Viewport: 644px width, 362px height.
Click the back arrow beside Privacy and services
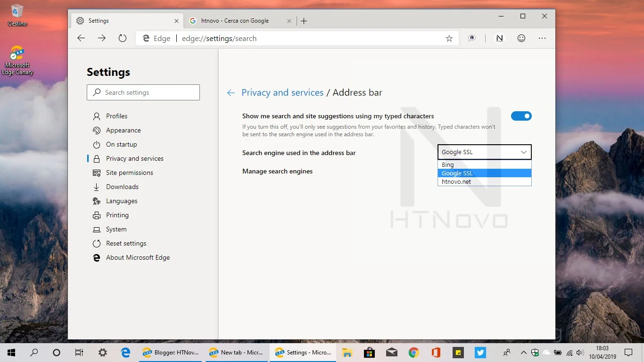(231, 93)
